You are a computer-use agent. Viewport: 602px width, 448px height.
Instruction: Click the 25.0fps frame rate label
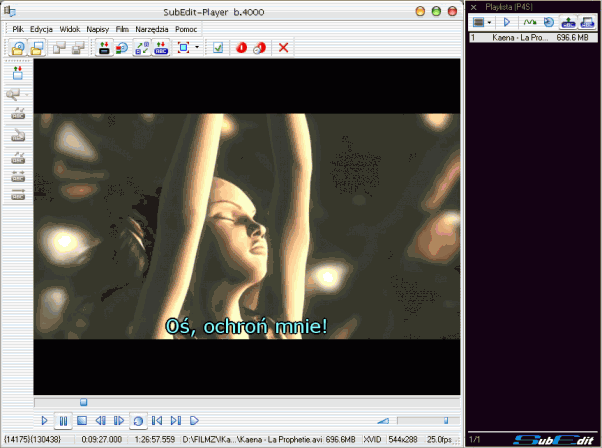click(x=440, y=440)
